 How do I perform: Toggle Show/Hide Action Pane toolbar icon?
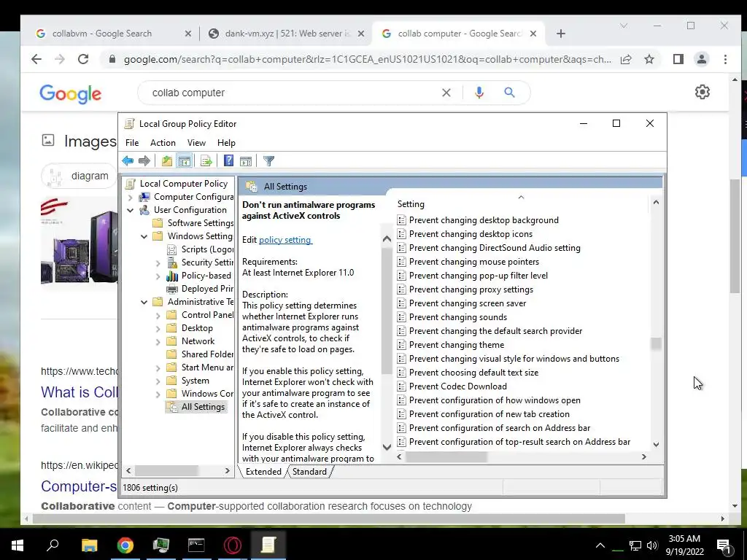tap(246, 161)
